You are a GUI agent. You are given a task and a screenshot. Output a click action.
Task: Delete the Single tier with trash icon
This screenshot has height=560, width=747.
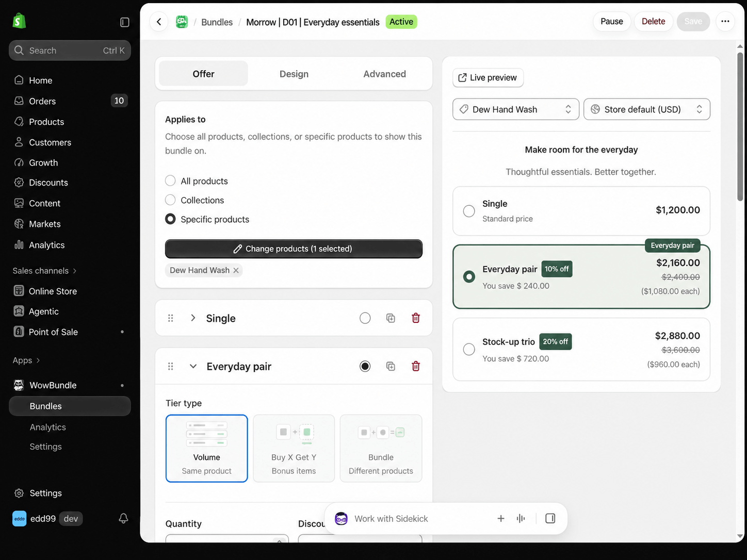coord(416,318)
